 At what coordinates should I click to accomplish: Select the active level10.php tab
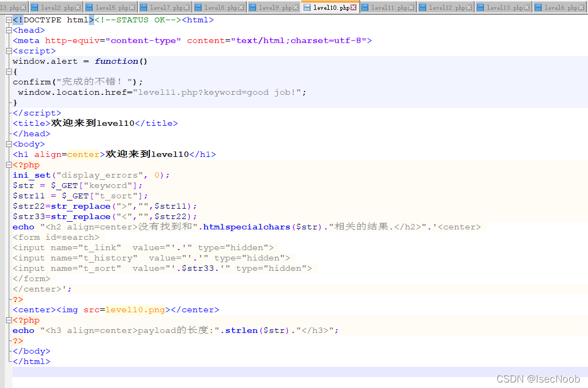(x=331, y=8)
